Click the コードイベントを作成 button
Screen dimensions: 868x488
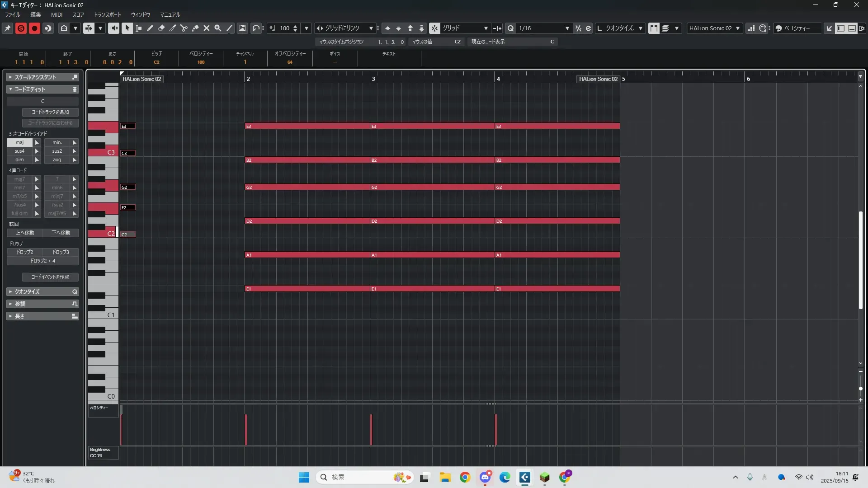[x=50, y=277]
